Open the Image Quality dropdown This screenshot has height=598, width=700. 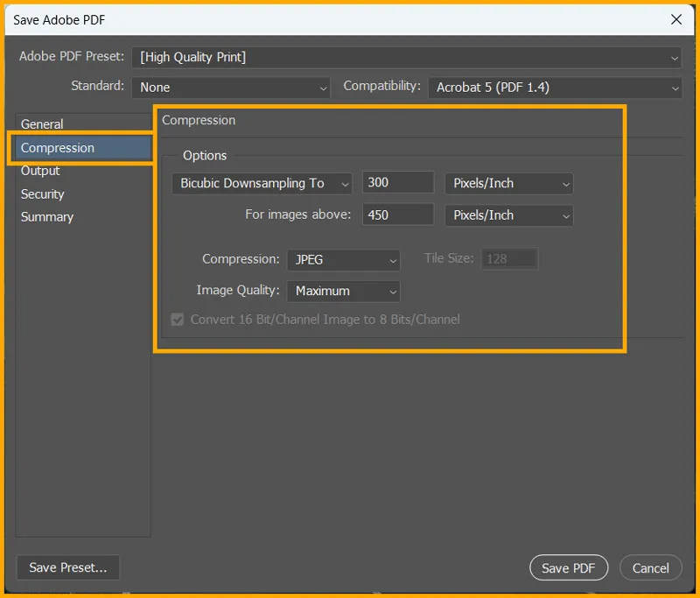(x=343, y=291)
